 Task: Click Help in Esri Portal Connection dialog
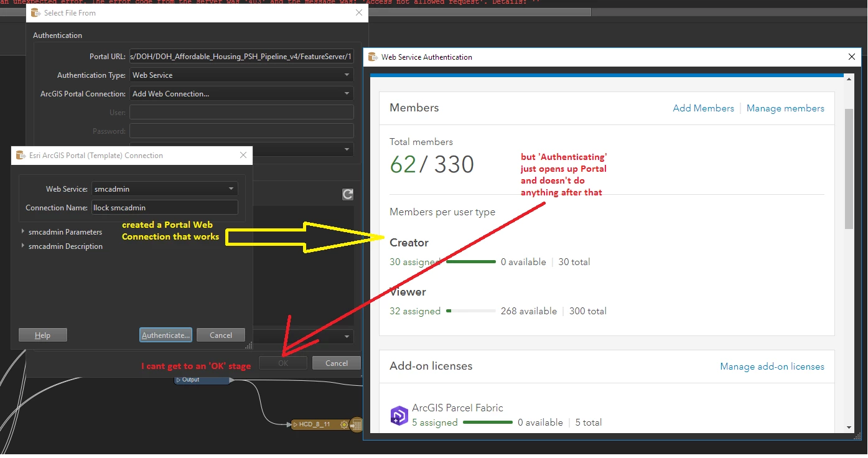click(43, 335)
